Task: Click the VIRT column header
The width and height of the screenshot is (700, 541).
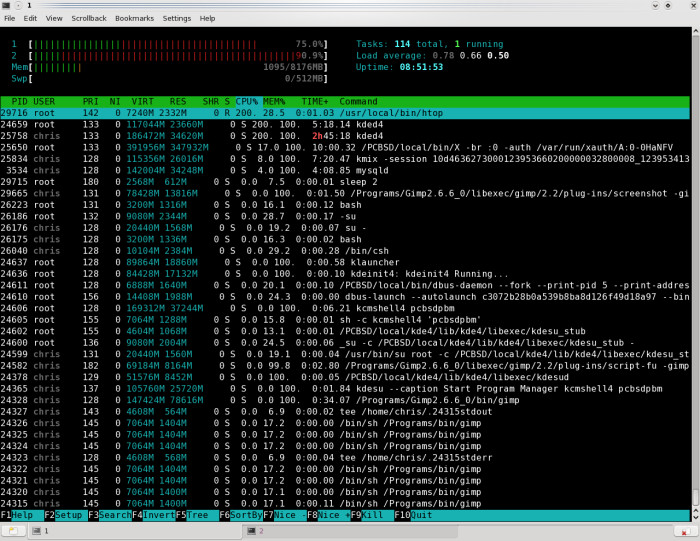Action: (142, 101)
